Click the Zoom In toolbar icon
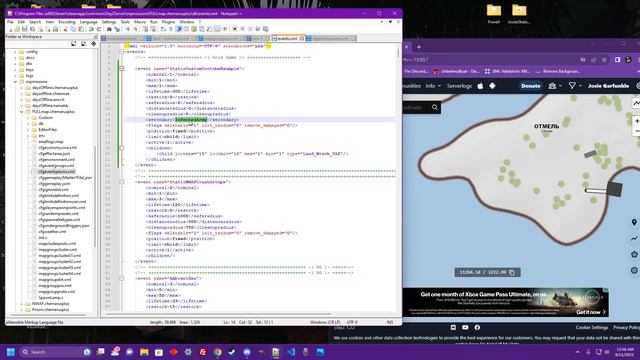The image size is (640, 360). tap(127, 29)
